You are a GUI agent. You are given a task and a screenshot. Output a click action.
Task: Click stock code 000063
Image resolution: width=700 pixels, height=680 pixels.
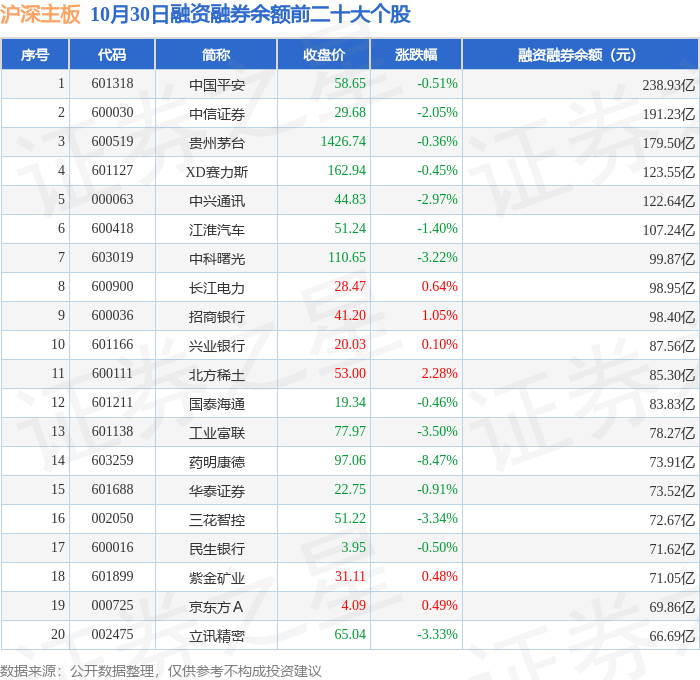[x=112, y=200]
